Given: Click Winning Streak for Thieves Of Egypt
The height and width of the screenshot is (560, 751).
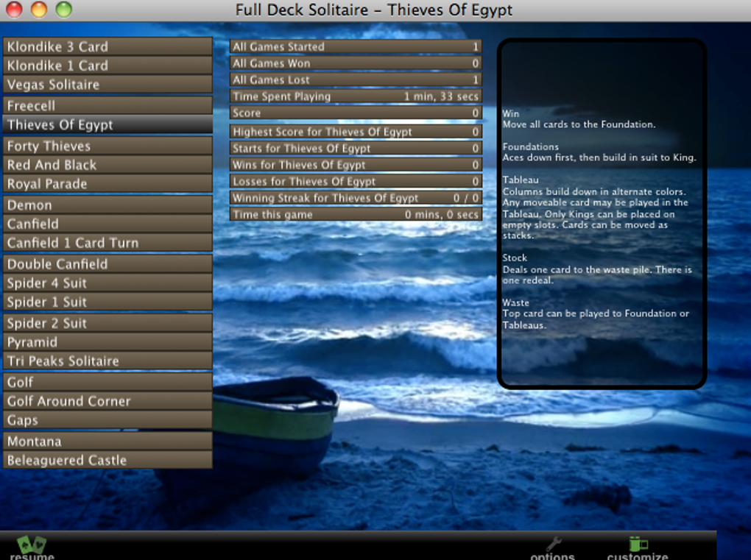Looking at the screenshot, I should tap(356, 198).
